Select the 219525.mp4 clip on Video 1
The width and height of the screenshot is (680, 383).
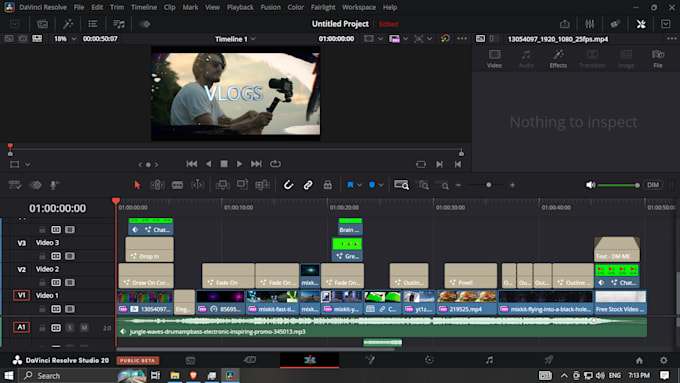pos(467,302)
